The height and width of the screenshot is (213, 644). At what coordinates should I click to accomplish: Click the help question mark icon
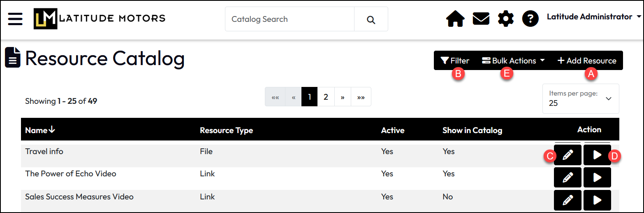pos(530,19)
